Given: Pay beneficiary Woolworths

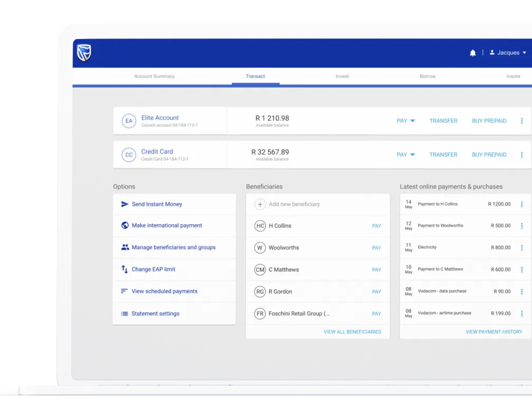Looking at the screenshot, I should (377, 248).
